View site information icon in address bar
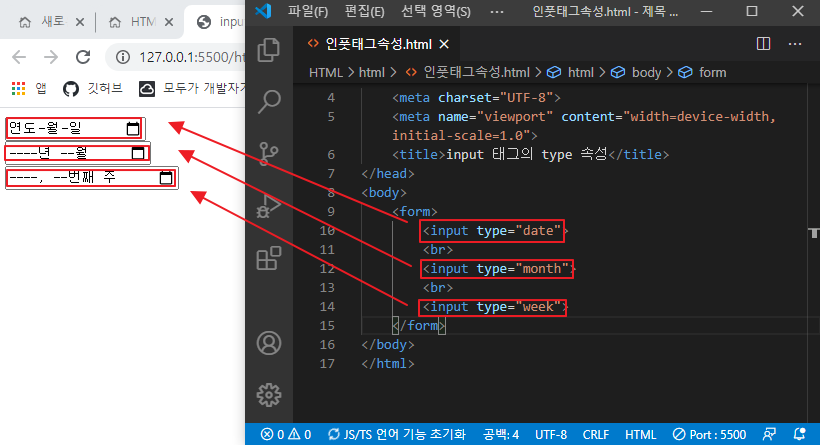This screenshot has width=820, height=445. 123,57
